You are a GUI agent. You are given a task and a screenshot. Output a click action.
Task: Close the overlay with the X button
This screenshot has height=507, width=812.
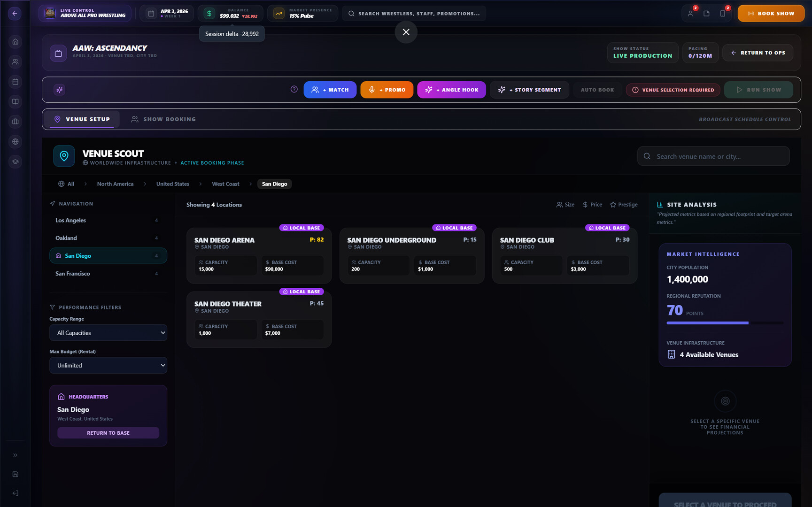pos(406,32)
